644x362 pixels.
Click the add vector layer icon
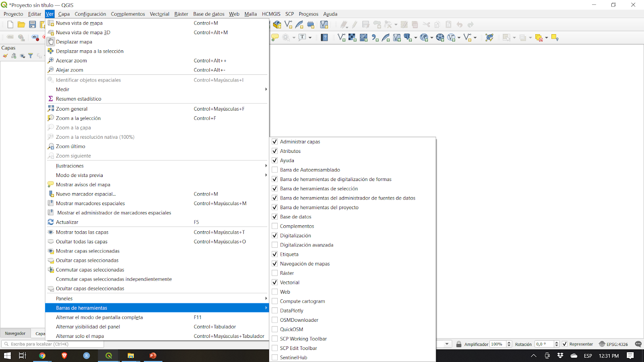[x=341, y=37]
